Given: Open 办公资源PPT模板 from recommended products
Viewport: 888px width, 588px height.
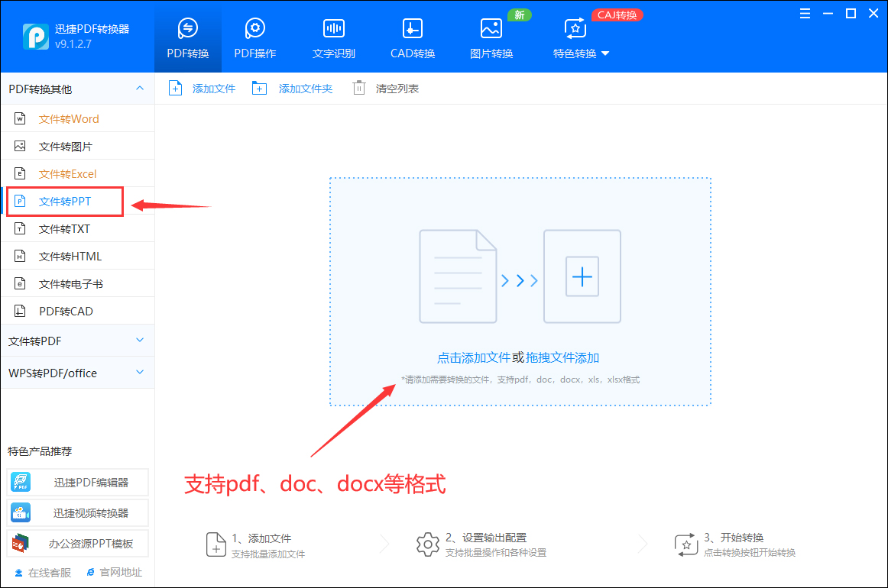Looking at the screenshot, I should tap(77, 543).
